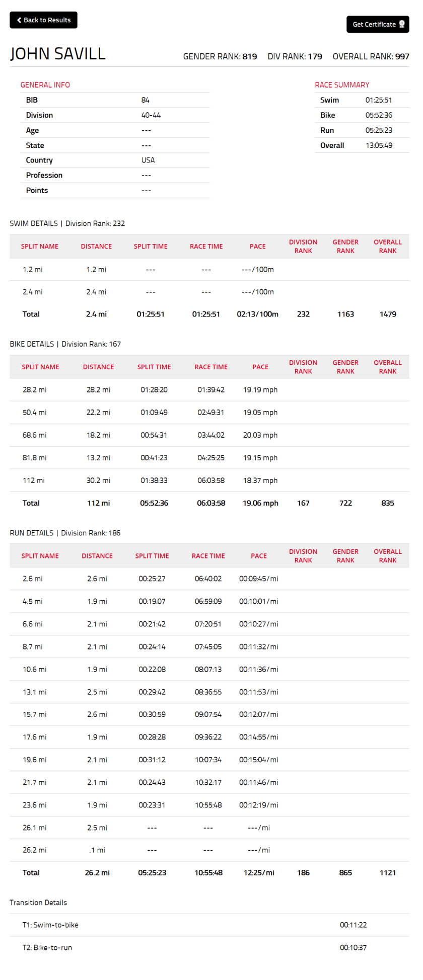This screenshot has height=980, width=423.
Task: Select bike split time 00:41:23
Action: pyautogui.click(x=154, y=458)
